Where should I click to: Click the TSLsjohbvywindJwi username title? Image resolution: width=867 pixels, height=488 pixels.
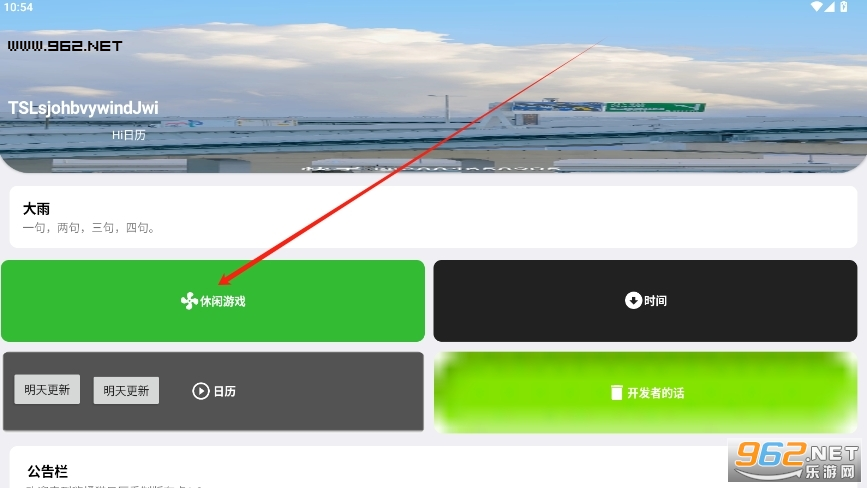click(x=83, y=108)
